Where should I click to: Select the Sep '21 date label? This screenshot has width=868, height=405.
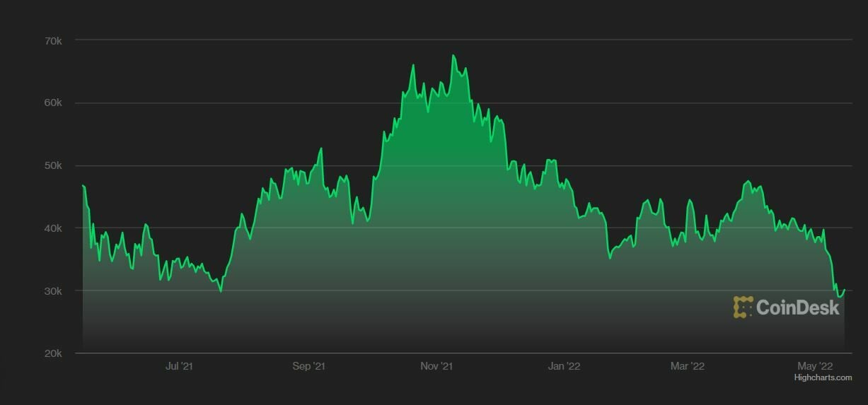[x=308, y=366]
